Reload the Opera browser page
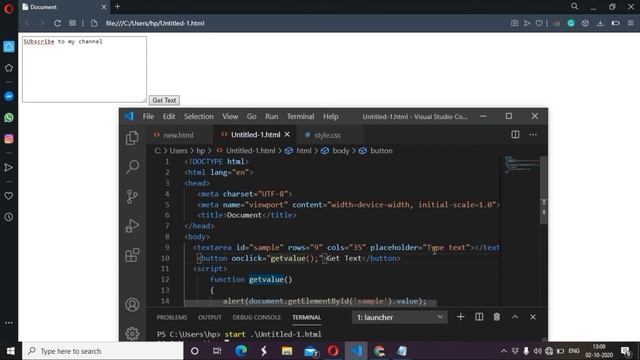This screenshot has width=640, height=360. (x=57, y=23)
